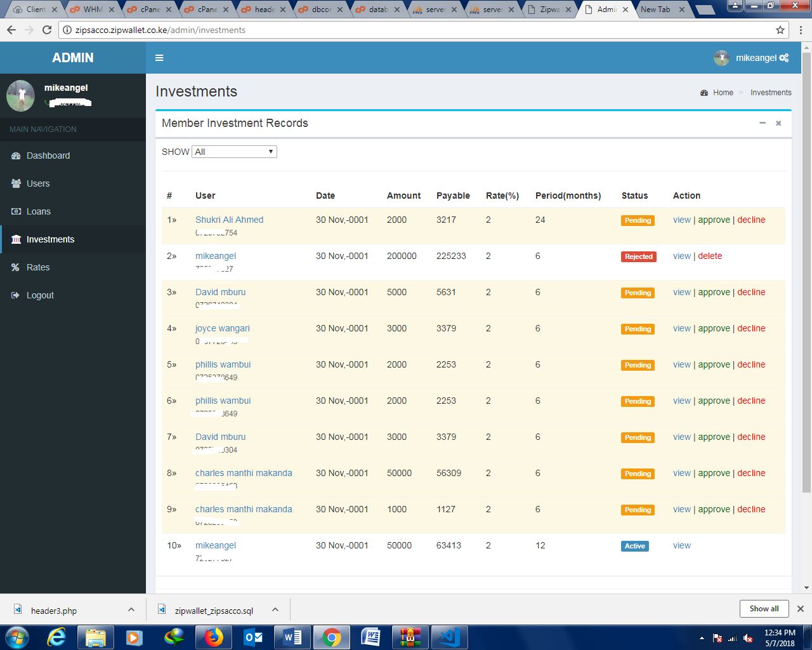Viewport: 812px width, 650px height.
Task: Switch to Chrome in the taskbar
Action: (x=332, y=637)
